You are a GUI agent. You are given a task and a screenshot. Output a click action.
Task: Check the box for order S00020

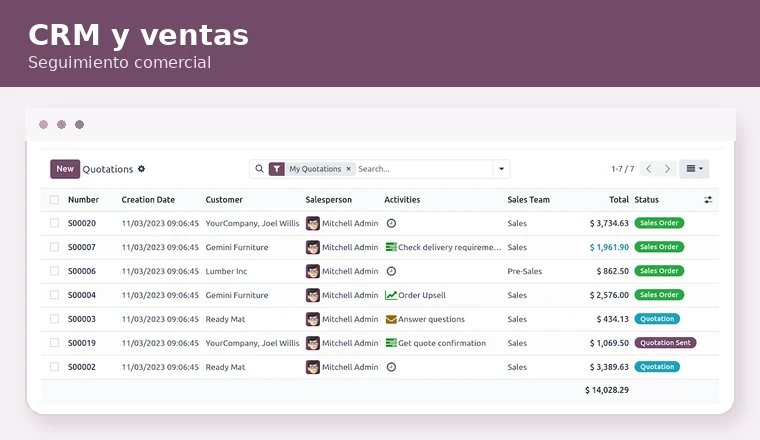point(54,223)
